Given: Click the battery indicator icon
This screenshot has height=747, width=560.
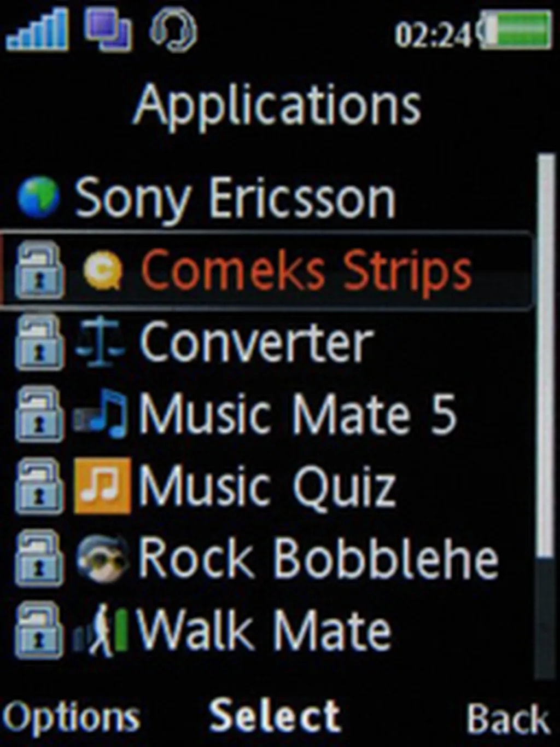Looking at the screenshot, I should 515,29.
